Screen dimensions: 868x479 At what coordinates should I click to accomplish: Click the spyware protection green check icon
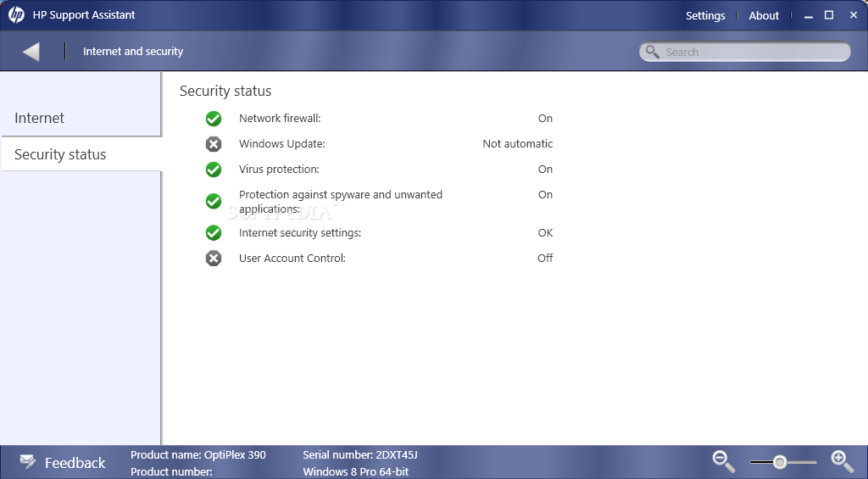[213, 201]
